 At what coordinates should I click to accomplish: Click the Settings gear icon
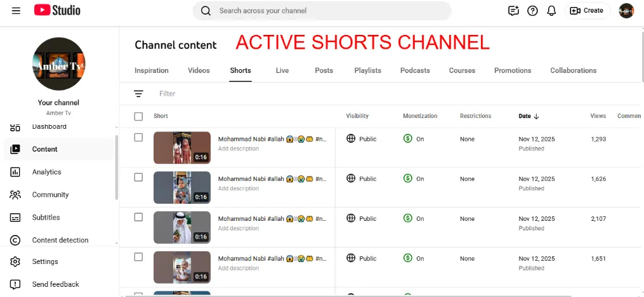(x=15, y=261)
